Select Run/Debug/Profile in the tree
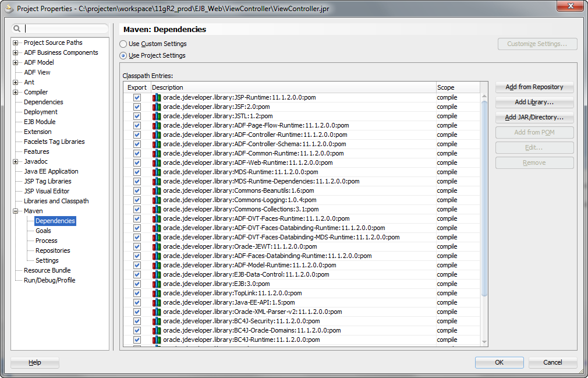 tap(49, 280)
